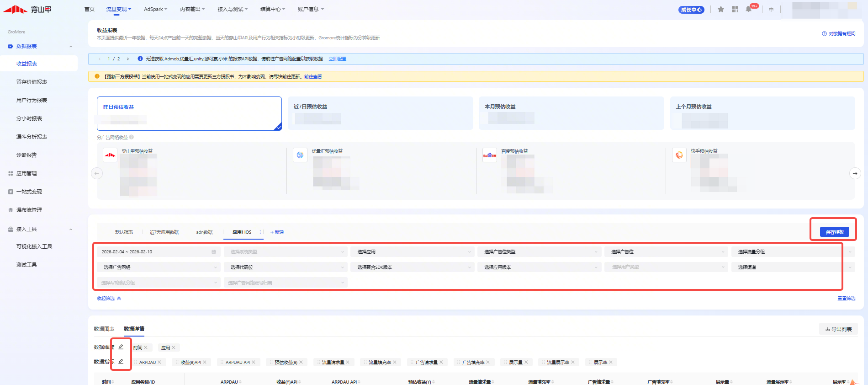This screenshot has height=385, width=868.
Task: Open the 流量变现 top menu
Action: [118, 9]
